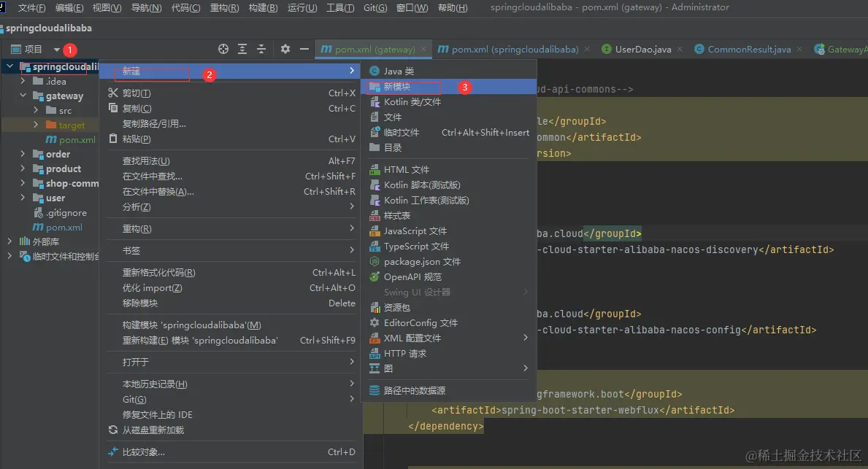
Task: Choose 复制(C) in context menu
Action: pos(231,109)
